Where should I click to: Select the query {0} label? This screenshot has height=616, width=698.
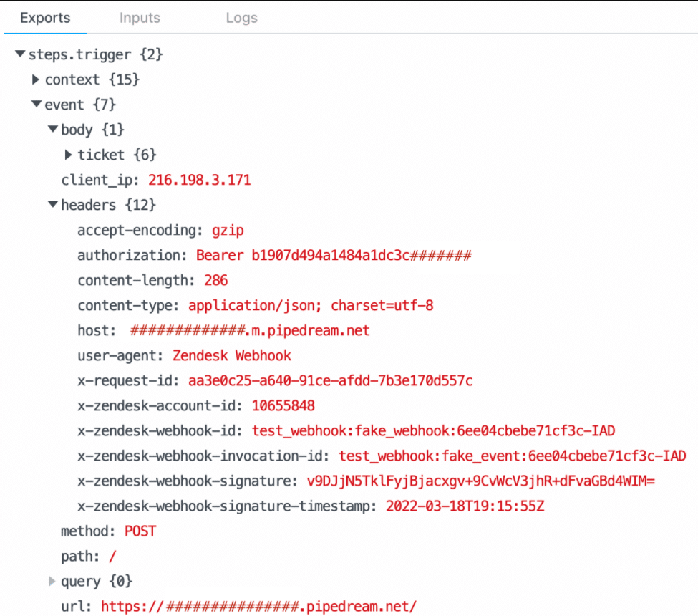click(97, 581)
